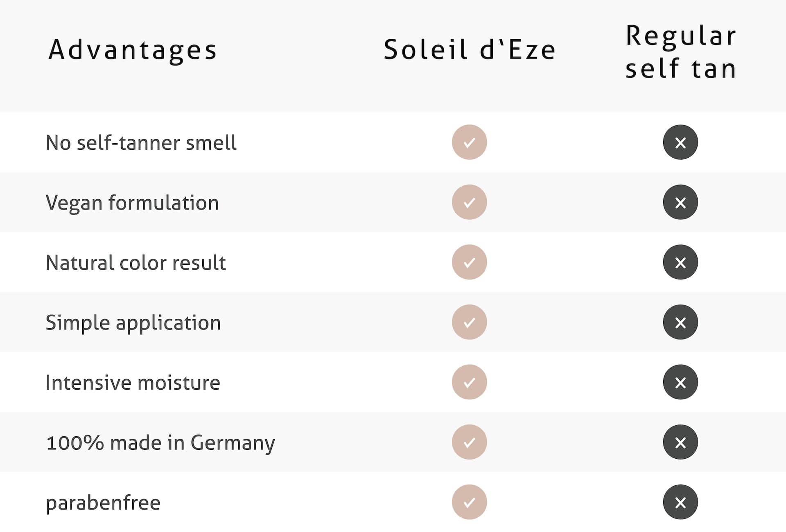This screenshot has width=786, height=532.
Task: Select the Soleil d'Eze column heading
Action: pos(470,50)
